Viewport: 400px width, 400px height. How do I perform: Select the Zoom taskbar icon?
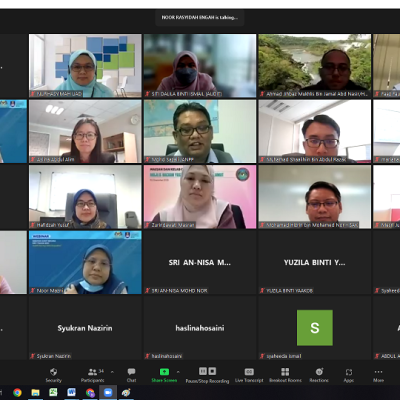pyautogui.click(x=108, y=393)
